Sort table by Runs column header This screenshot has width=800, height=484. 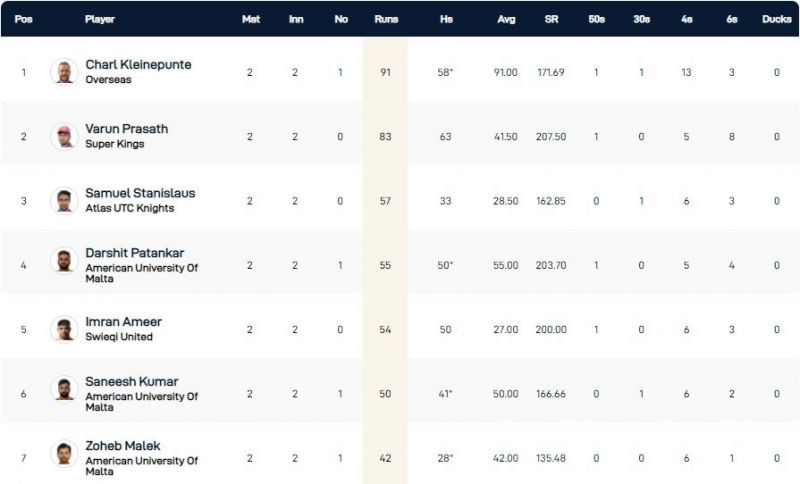[x=385, y=19]
